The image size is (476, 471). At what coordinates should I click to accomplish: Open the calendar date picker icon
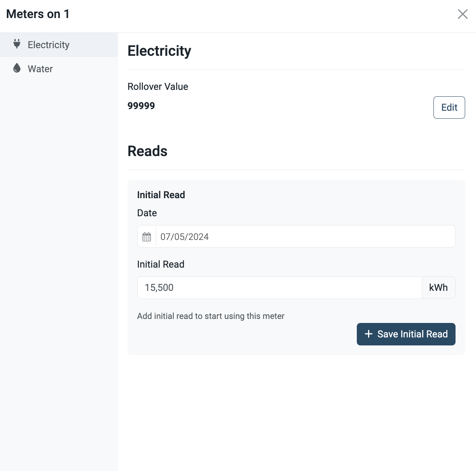point(146,237)
